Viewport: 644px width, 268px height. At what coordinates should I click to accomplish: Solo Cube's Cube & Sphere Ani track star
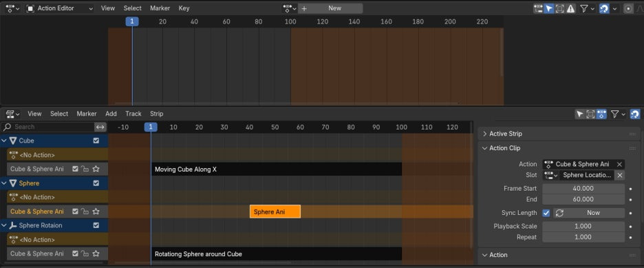pos(96,169)
